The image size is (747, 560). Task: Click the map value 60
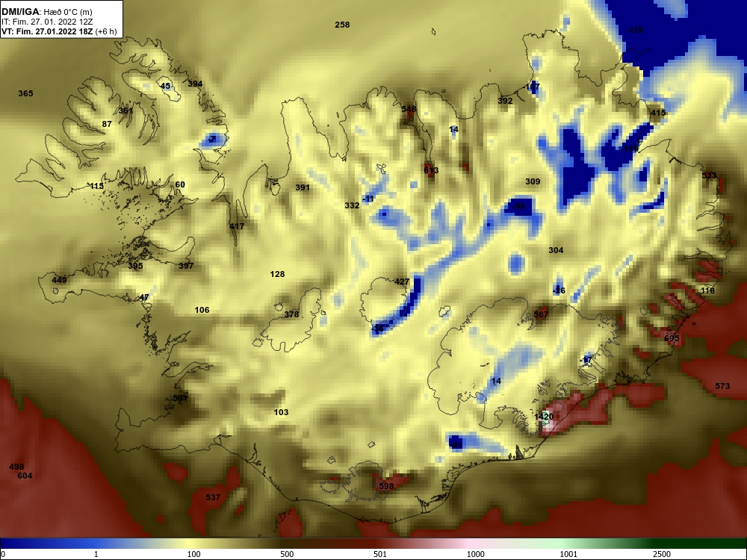coord(179,184)
